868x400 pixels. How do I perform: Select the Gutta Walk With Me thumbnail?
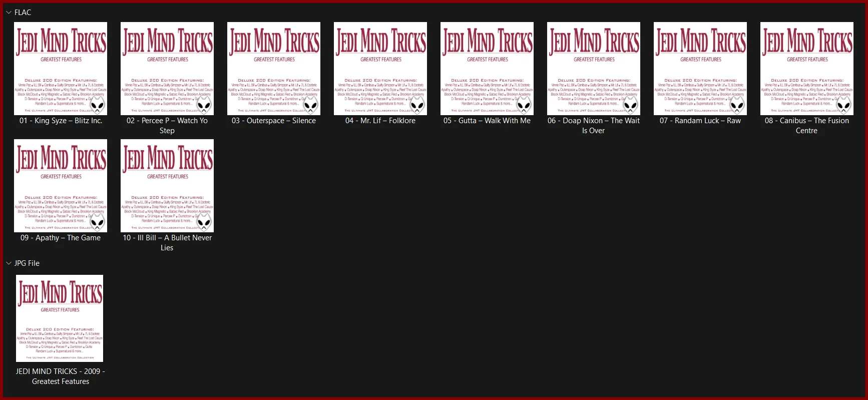(x=487, y=69)
